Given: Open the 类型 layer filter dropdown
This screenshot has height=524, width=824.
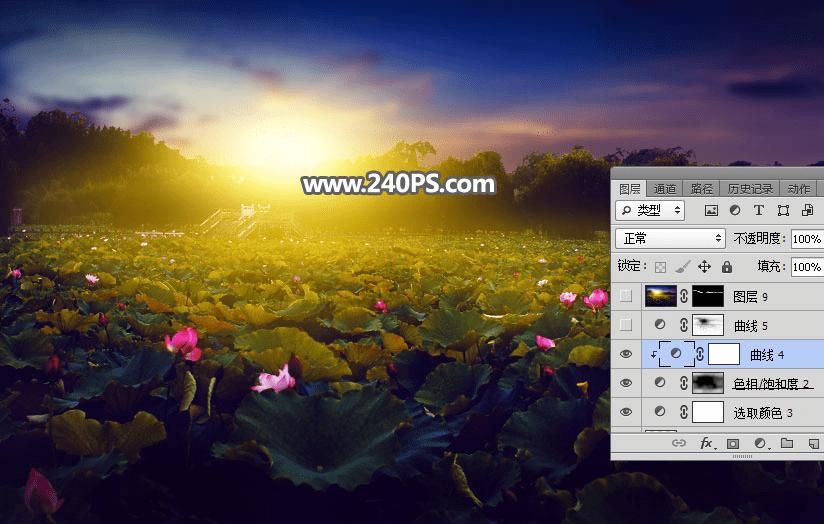Looking at the screenshot, I should pos(650,211).
